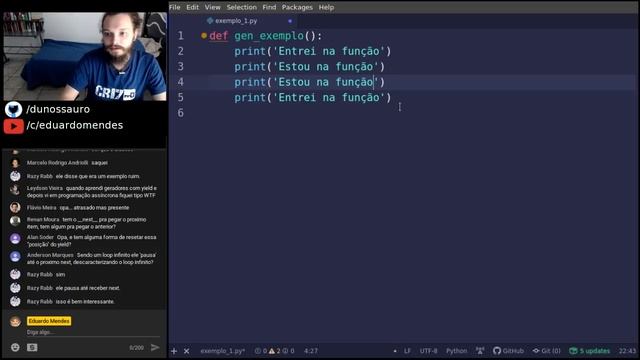
Task: Click the 5 updates package indicator
Action: pos(589,351)
